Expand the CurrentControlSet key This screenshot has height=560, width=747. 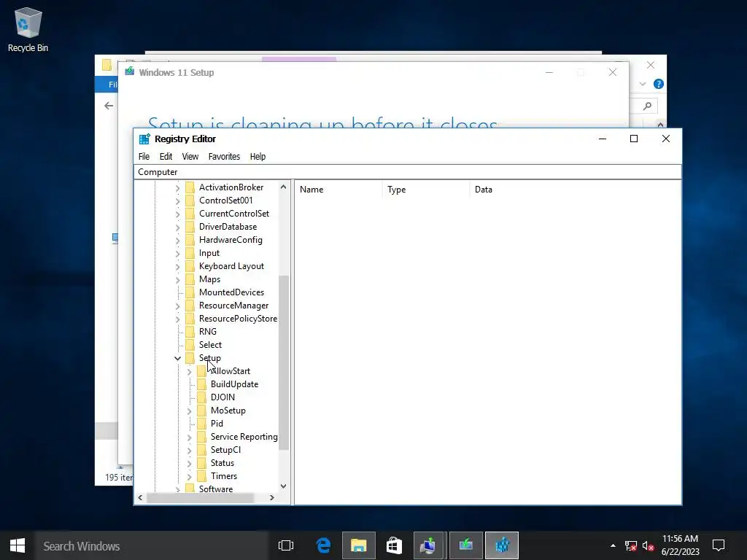(x=177, y=214)
